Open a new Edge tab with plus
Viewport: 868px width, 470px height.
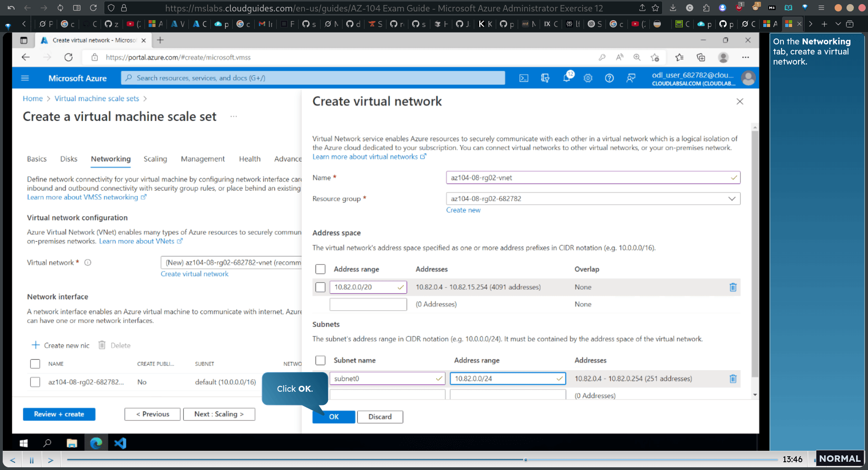[x=160, y=40]
